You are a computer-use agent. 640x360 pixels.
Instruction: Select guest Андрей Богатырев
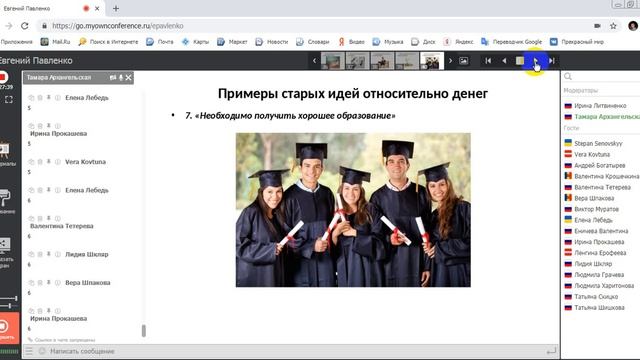(599, 166)
